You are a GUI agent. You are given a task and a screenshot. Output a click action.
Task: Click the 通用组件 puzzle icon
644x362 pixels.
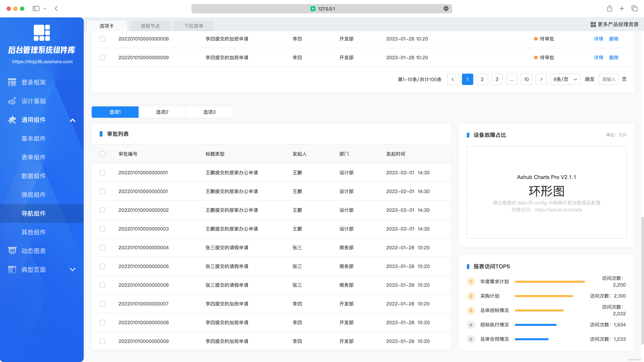coord(12,120)
